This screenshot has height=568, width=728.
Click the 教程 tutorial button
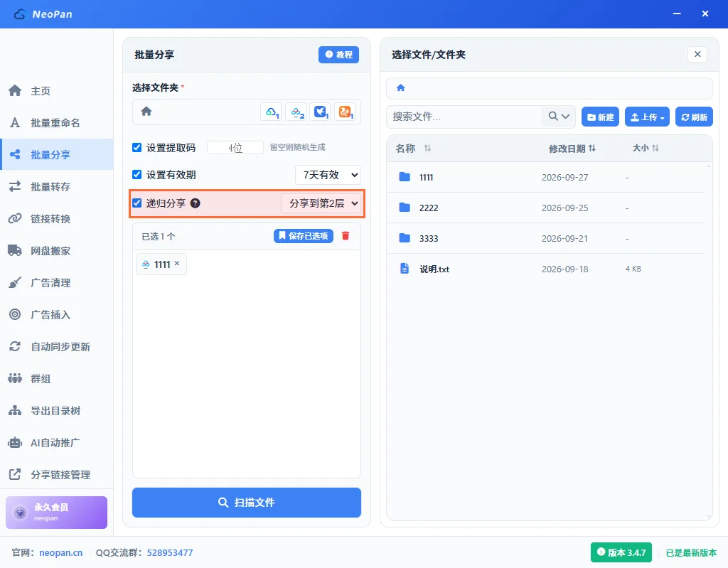338,55
